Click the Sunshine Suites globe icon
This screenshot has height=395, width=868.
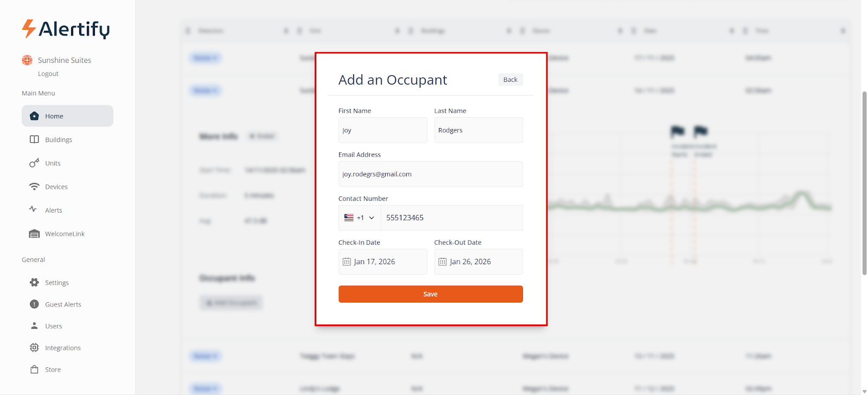[x=27, y=60]
